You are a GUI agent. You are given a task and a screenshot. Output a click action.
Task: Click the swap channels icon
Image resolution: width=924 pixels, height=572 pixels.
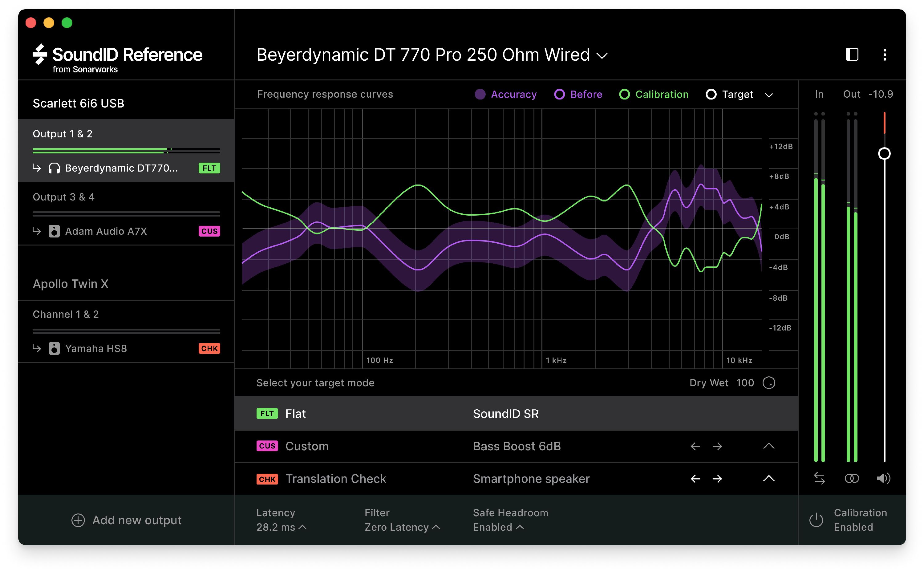click(x=819, y=479)
